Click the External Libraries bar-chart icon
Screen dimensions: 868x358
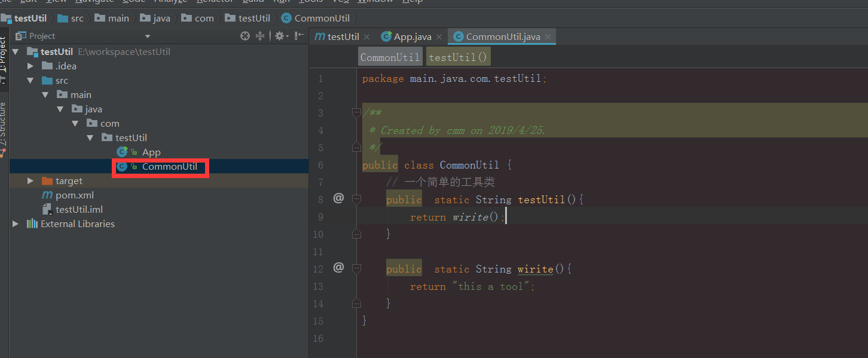click(x=32, y=224)
